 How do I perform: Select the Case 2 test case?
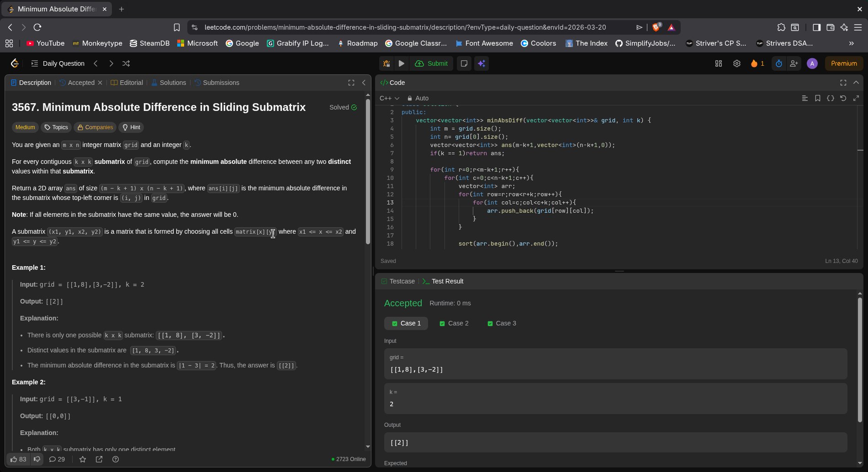454,323
